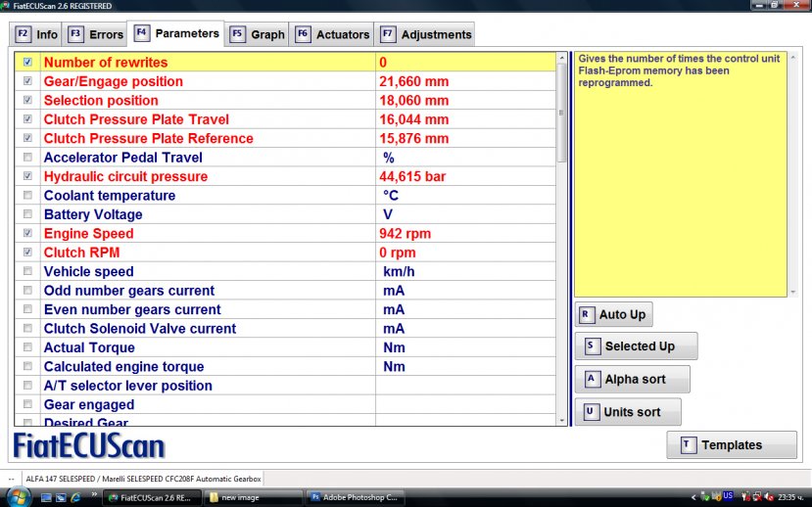Switch to the Graph tab

point(257,34)
